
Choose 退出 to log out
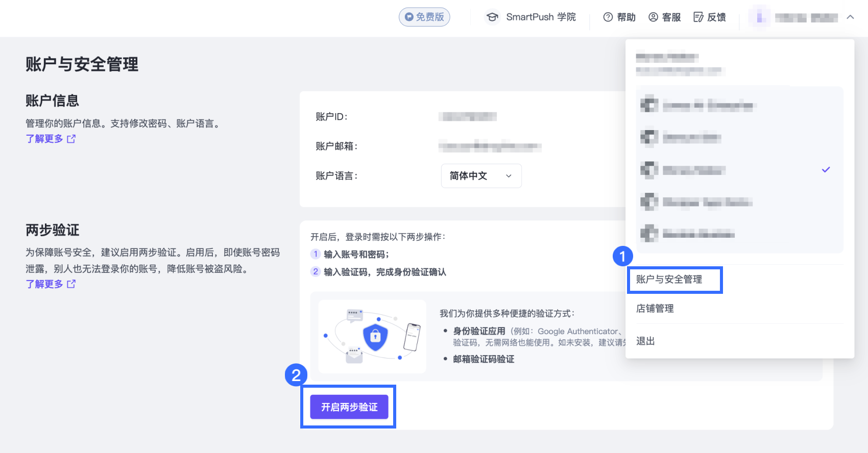pos(645,341)
